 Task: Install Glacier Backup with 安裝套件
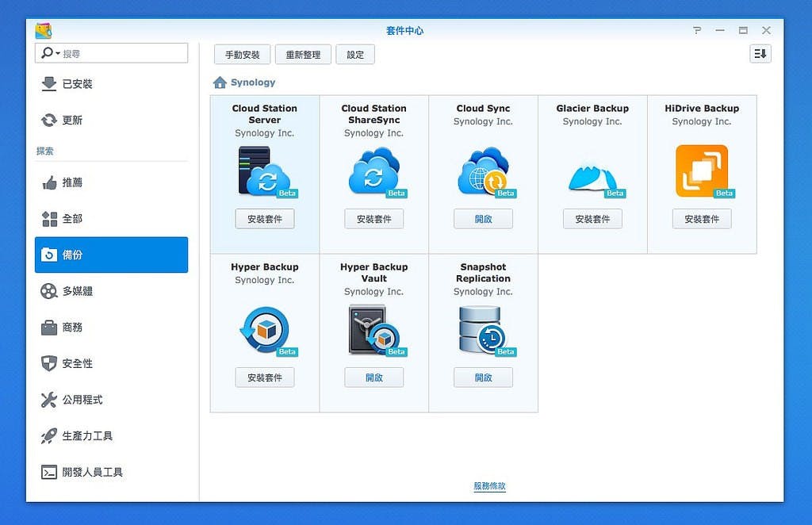click(x=592, y=219)
